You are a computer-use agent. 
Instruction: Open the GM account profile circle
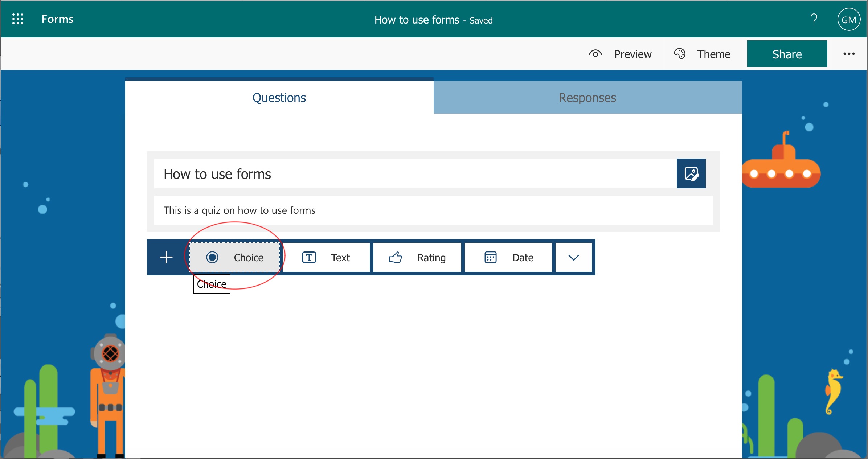[848, 20]
